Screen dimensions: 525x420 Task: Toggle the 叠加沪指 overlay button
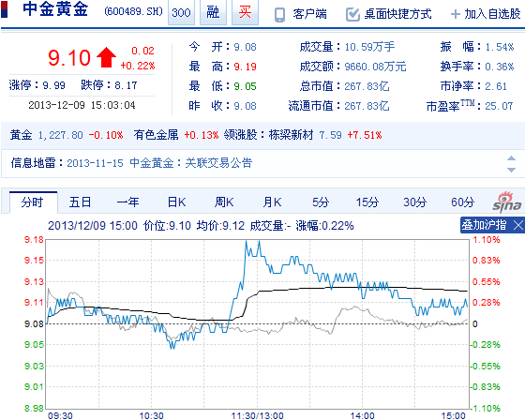coord(484,225)
